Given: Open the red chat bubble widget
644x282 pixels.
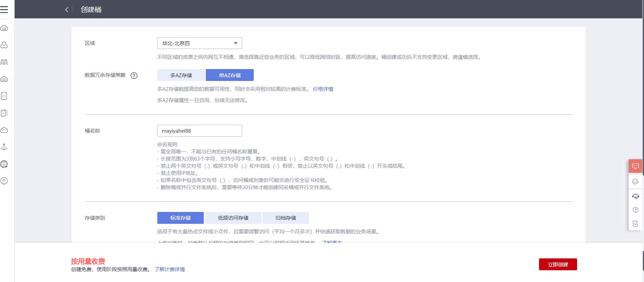Looking at the screenshot, I should pos(636,166).
